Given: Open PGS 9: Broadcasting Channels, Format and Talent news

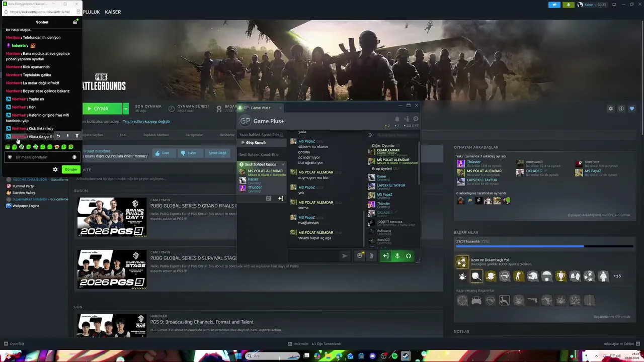Looking at the screenshot, I should 202,322.
